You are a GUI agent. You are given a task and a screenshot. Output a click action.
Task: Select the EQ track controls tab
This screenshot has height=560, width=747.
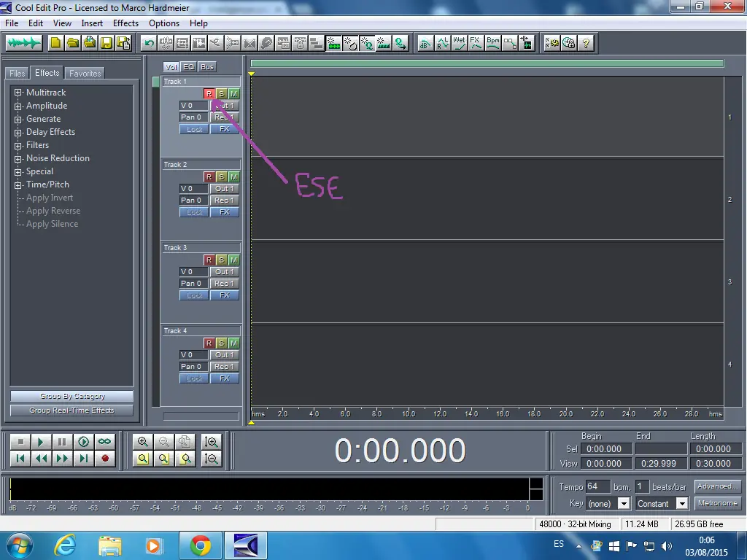tap(189, 67)
